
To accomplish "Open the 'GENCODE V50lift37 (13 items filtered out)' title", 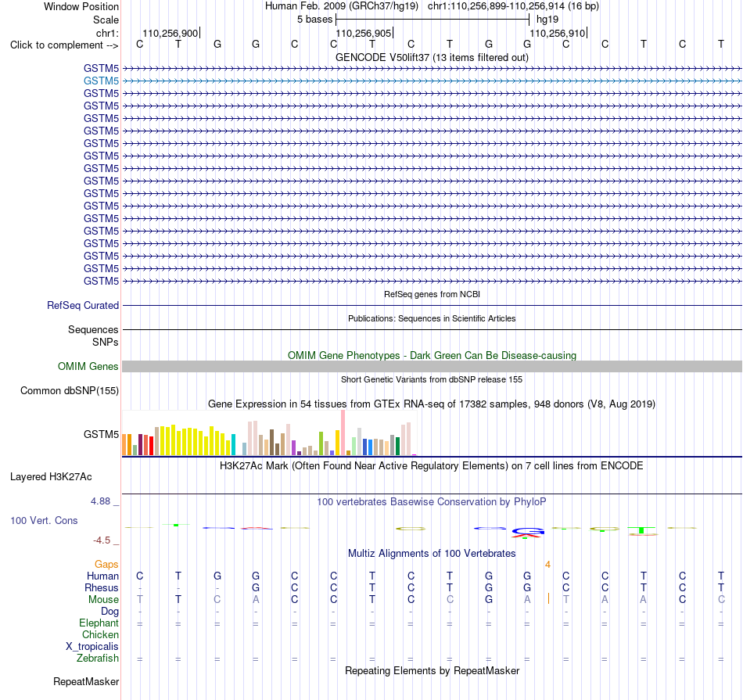I will click(x=432, y=57).
